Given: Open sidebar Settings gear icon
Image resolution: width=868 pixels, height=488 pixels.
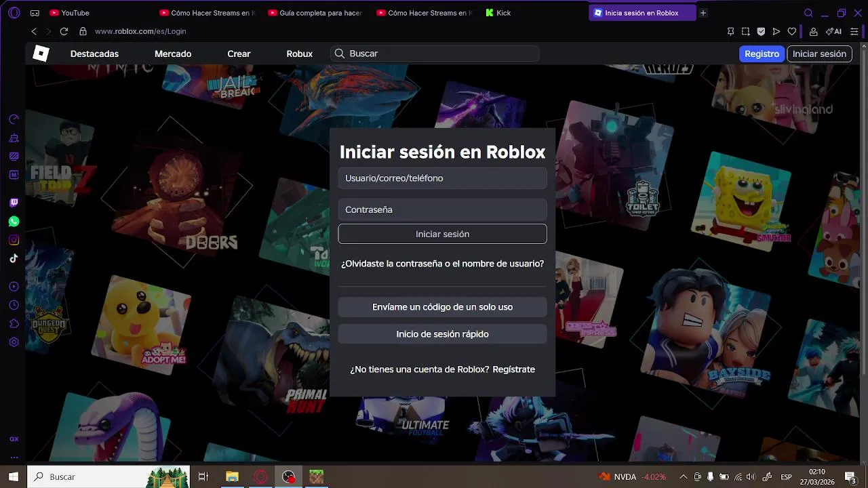Looking at the screenshot, I should coord(14,342).
